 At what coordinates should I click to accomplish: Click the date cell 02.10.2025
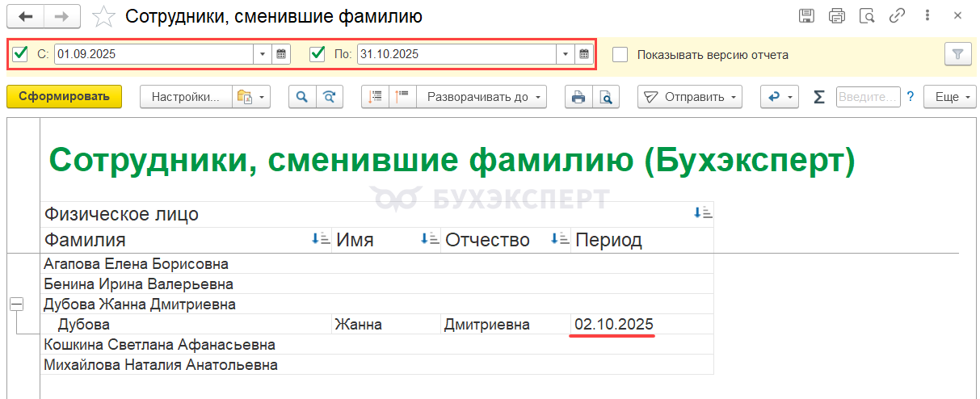click(x=642, y=325)
